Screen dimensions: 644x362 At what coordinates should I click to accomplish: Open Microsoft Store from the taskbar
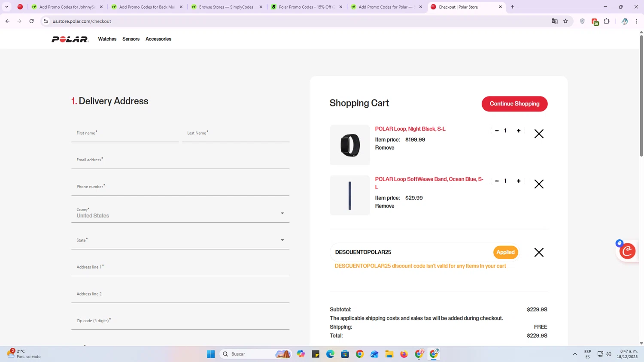(x=345, y=354)
